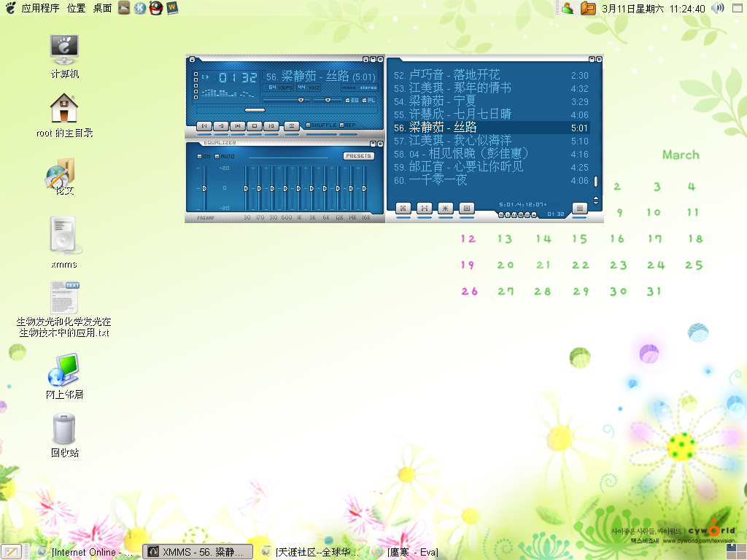The image size is (747, 560).
Task: Select the xmms desktop icon
Action: click(64, 242)
